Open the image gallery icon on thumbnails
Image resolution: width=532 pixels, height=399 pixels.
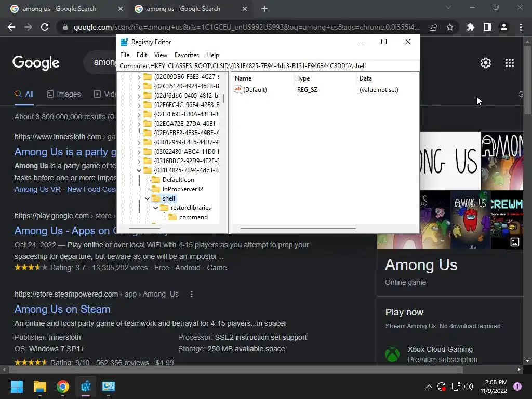(x=515, y=242)
